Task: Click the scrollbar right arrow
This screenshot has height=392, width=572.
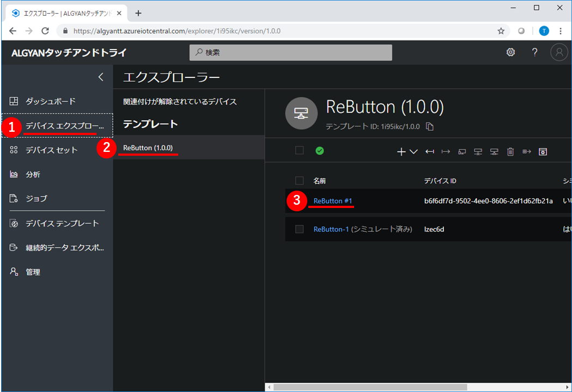Action: [x=568, y=387]
